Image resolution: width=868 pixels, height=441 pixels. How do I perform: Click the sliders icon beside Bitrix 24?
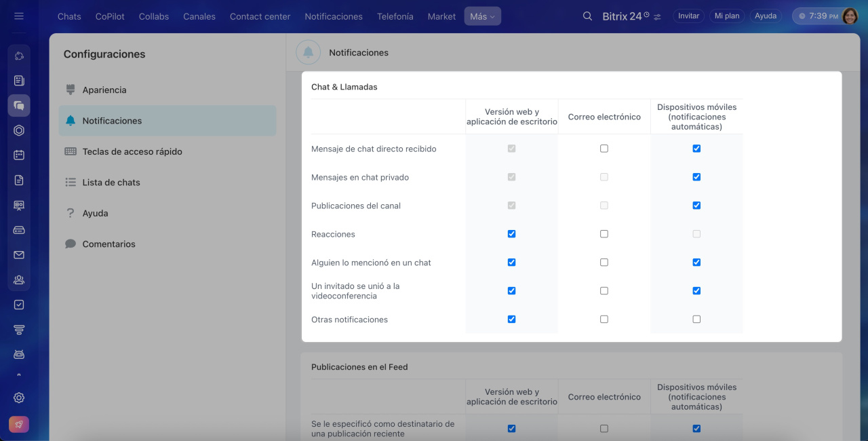657,17
